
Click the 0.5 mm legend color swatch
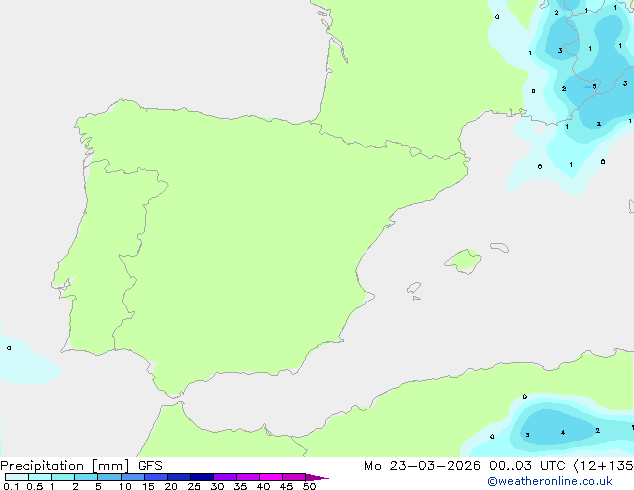coord(40,477)
